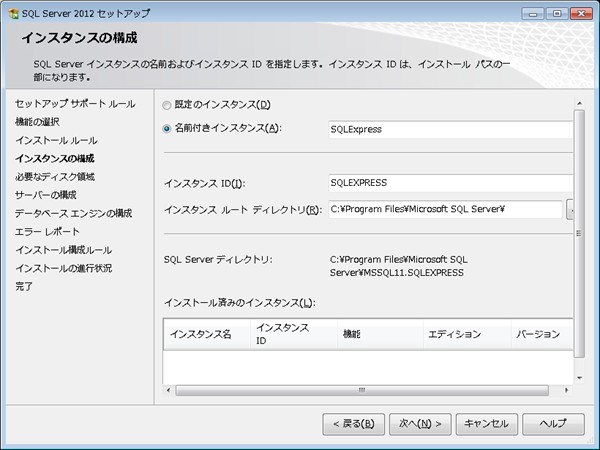Click エラー レポート step in sidebar
The width and height of the screenshot is (600, 450).
[x=47, y=232]
